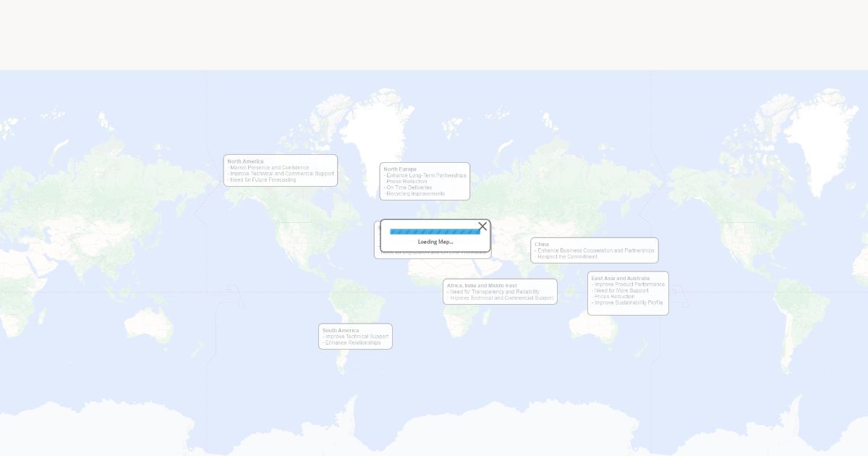Click 'Need for Future Forecasting' line

click(x=262, y=180)
